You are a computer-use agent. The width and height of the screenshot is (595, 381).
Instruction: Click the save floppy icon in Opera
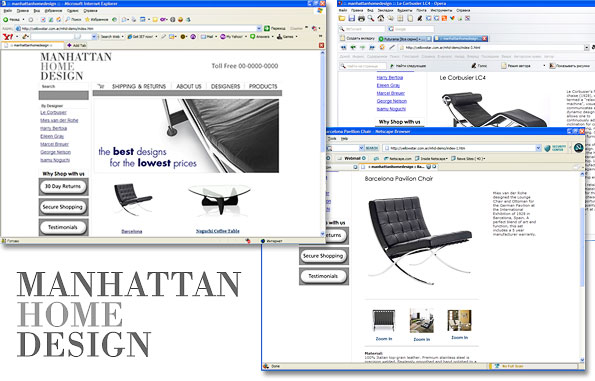coord(352,18)
